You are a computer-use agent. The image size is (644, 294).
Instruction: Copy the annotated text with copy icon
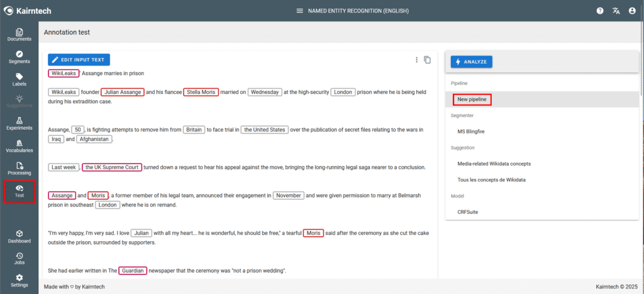[428, 60]
